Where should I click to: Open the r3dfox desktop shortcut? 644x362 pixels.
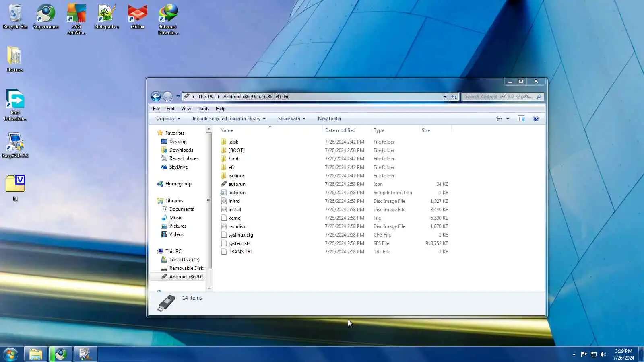coord(138,17)
